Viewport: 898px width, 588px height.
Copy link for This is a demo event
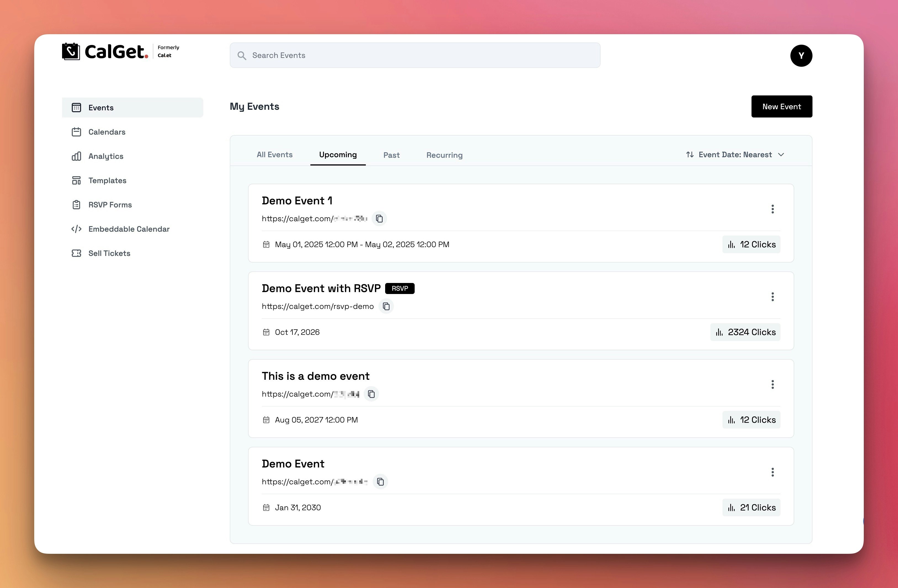click(371, 394)
